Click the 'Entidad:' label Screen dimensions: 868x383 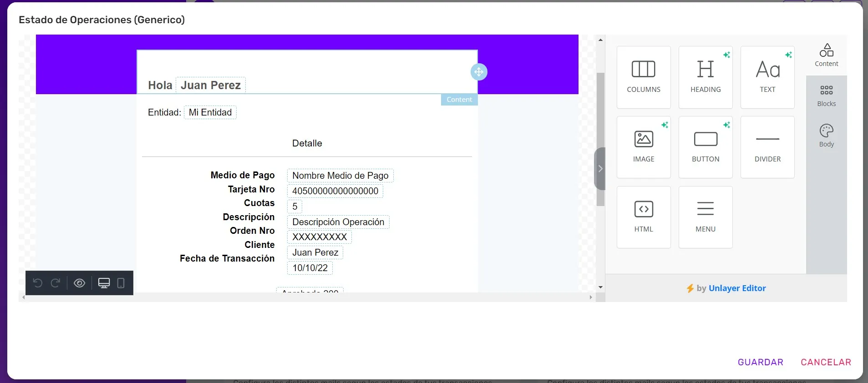point(164,112)
